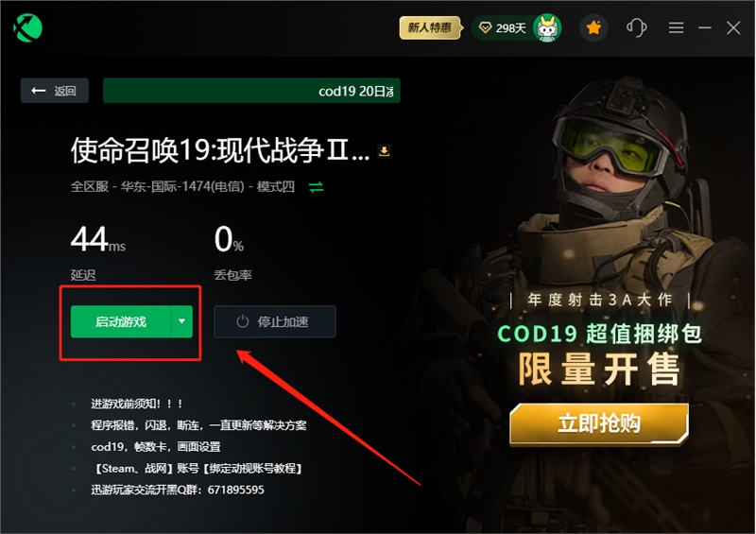Open the 程序报错，闪退，断连 solutions link
Viewport: 756px width, 534px height.
pyautogui.click(x=198, y=425)
